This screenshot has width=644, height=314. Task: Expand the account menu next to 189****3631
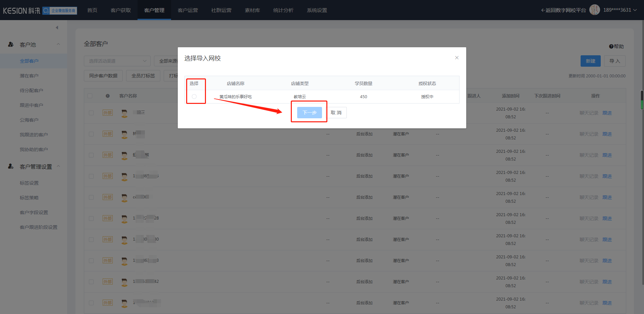point(635,10)
